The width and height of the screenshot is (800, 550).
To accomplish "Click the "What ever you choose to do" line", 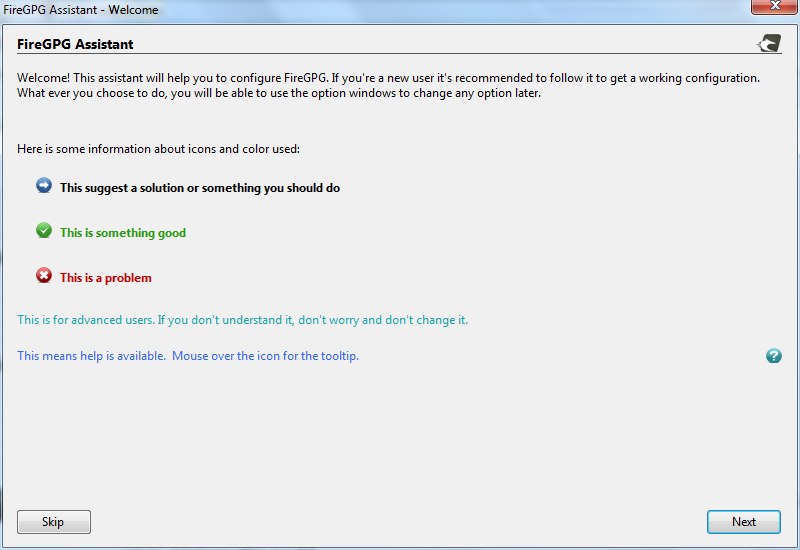I will pyautogui.click(x=278, y=93).
